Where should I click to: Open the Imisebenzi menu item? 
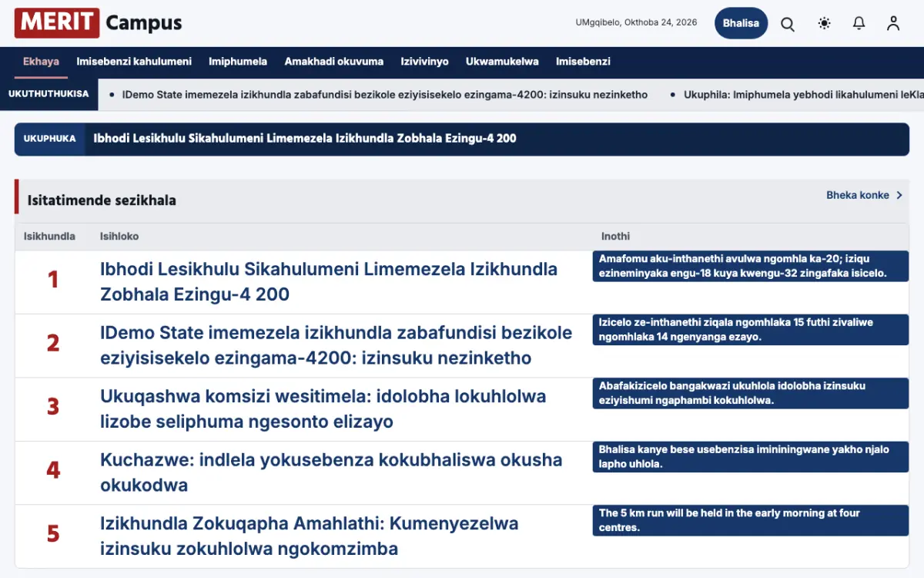[x=583, y=62]
